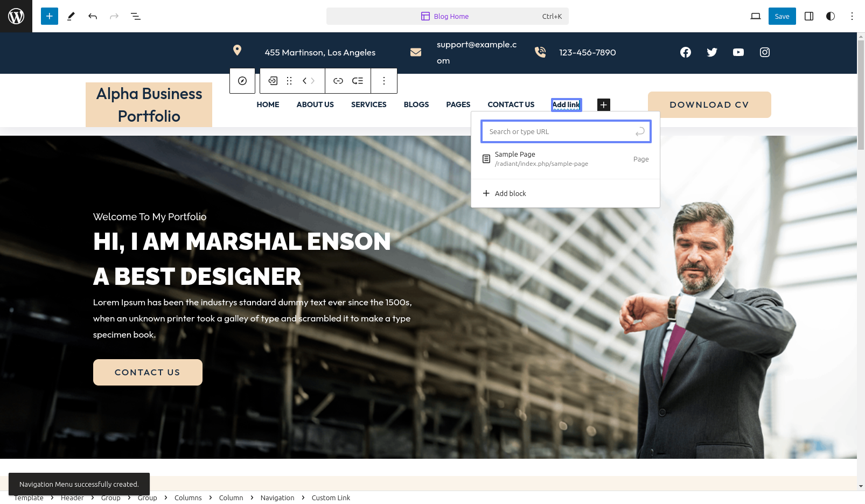Image resolution: width=865 pixels, height=504 pixels.
Task: Select the Lorem Ipsum paragraph text
Action: [x=253, y=318]
